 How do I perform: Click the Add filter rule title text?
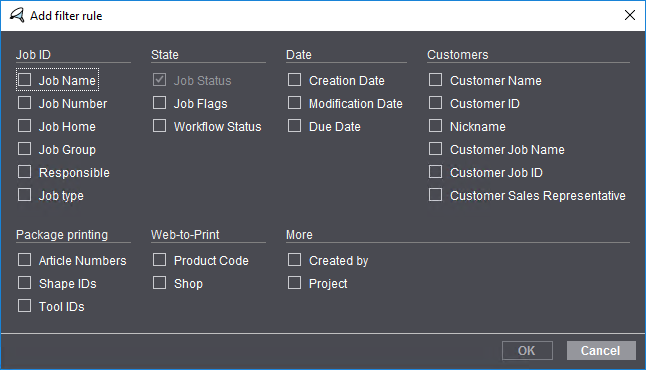(66, 16)
